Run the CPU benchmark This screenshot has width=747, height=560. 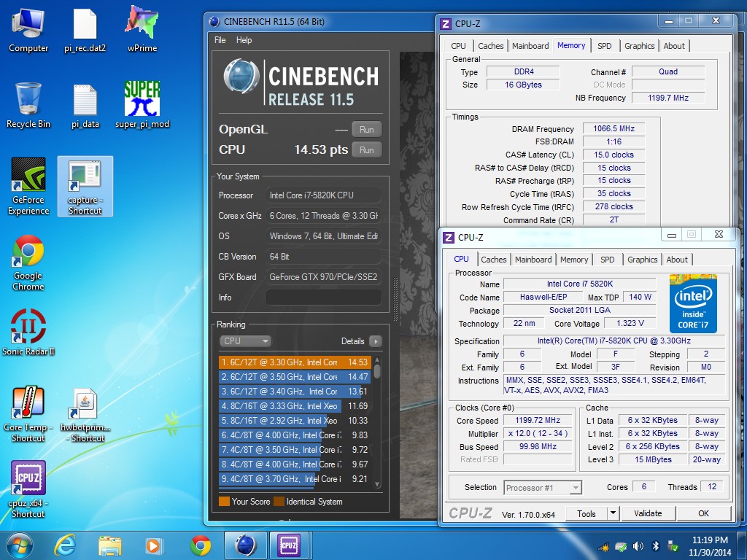366,150
